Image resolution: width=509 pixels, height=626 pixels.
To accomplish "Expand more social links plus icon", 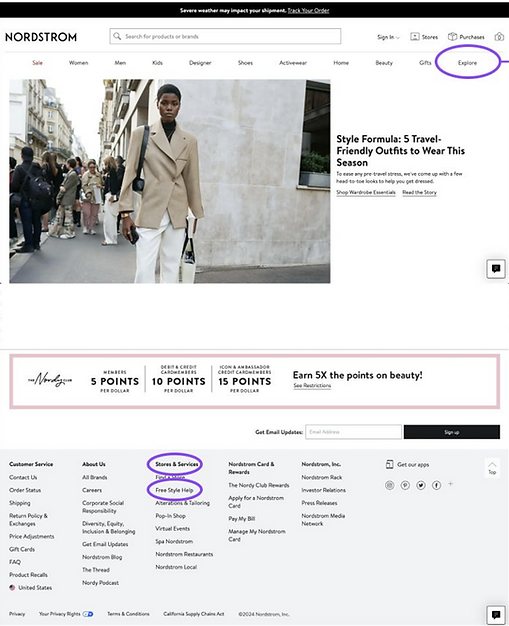I will pos(451,484).
